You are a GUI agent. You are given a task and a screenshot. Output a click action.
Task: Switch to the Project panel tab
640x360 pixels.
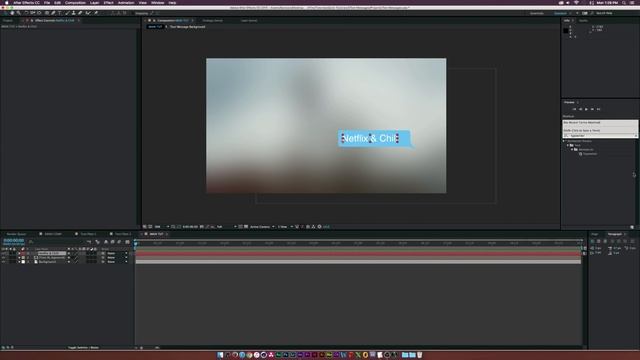click(8, 20)
